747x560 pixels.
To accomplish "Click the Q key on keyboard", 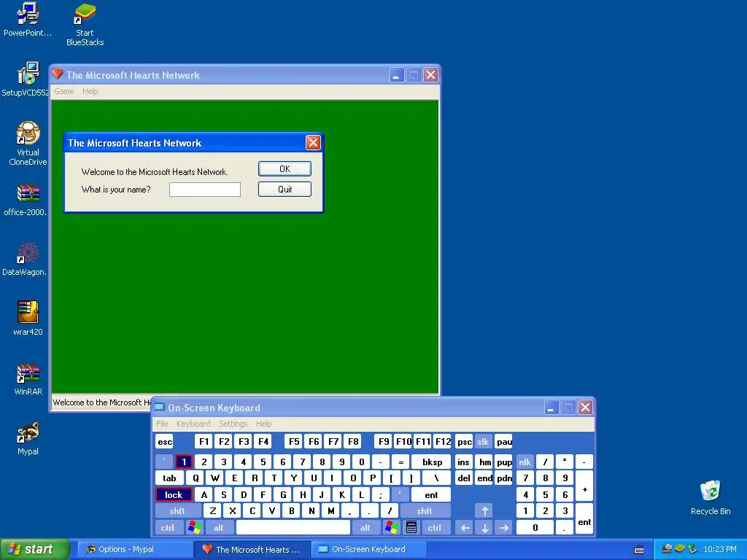I will click(x=196, y=478).
